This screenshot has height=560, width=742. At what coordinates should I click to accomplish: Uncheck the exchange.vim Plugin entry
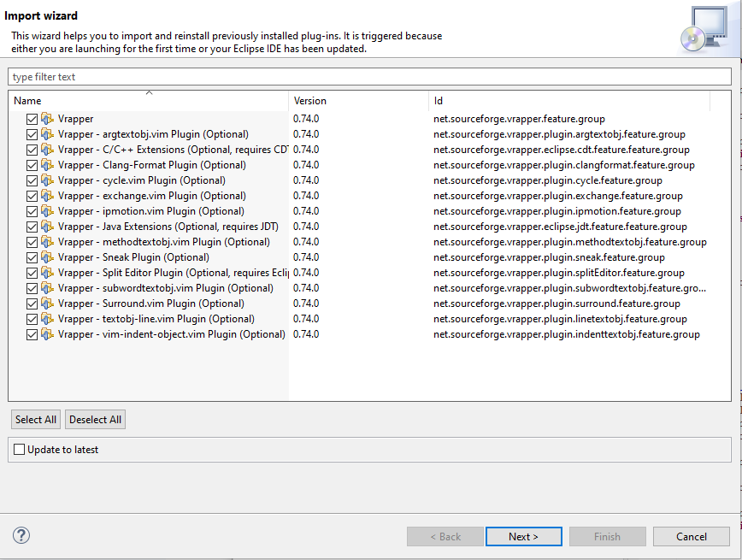[32, 196]
